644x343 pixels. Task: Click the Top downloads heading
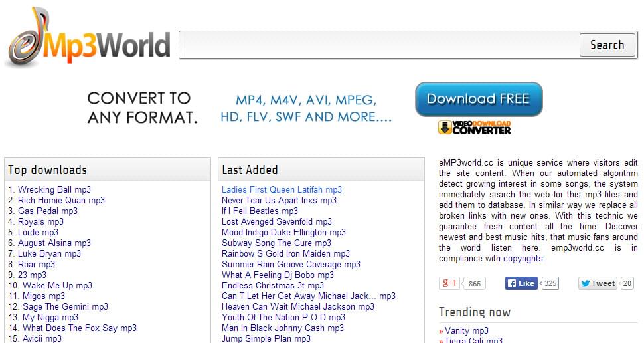tap(47, 170)
